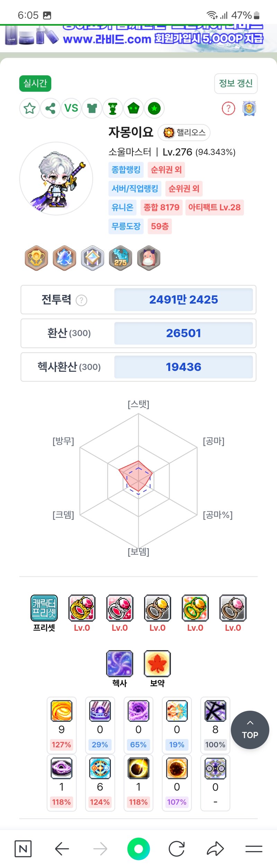
Task: Open the 라비드 banner advertisement
Action: [x=138, y=38]
